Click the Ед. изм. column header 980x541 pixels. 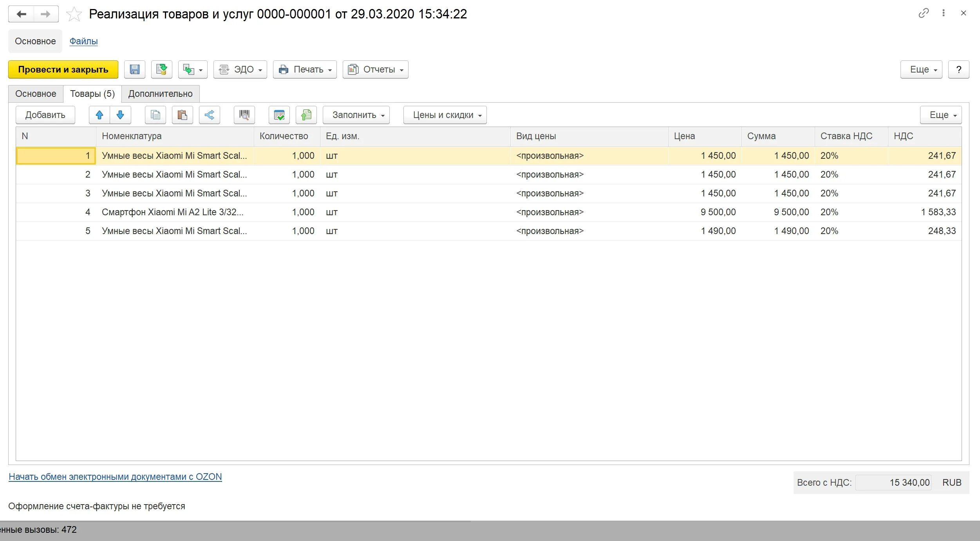(415, 136)
